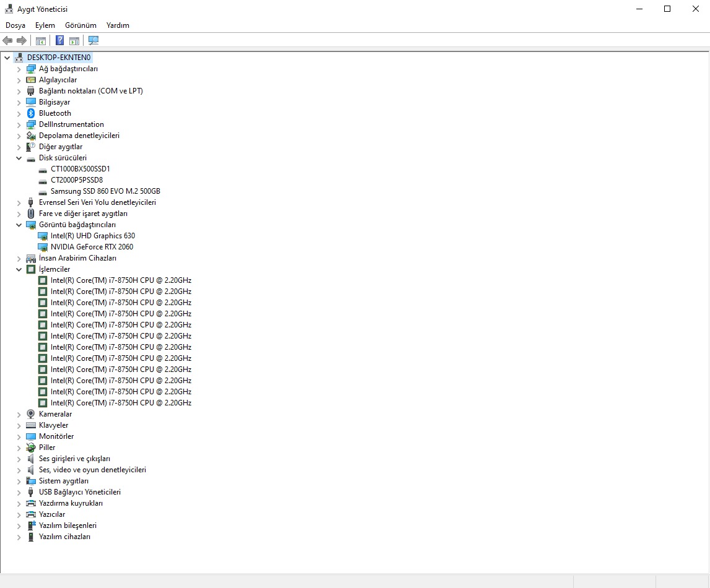Viewport: 710px width, 588px height.
Task: Expand the Yazdırma kuyrukları category
Action: [x=19, y=503]
